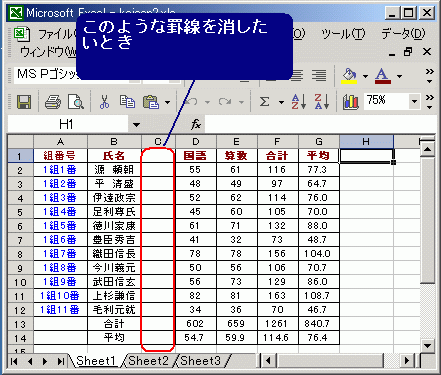The image size is (441, 375).
Task: Click the Cut scissors icon
Action: pos(104,102)
